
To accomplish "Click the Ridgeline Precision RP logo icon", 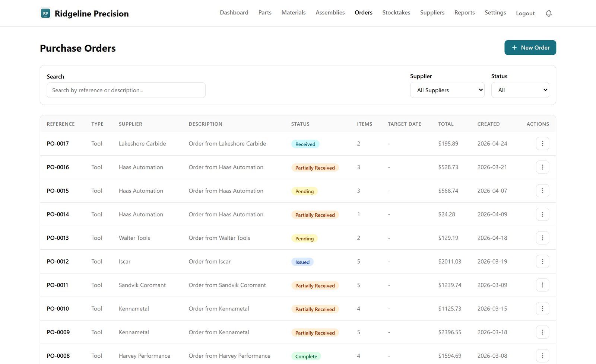I will 45,13.
